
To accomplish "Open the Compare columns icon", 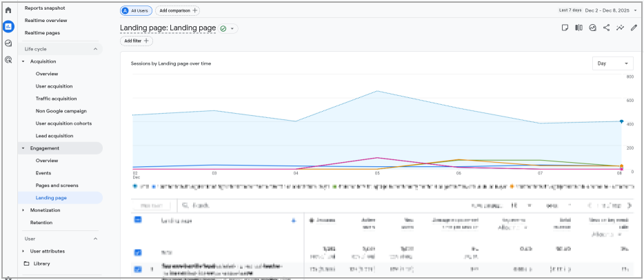I will 578,28.
